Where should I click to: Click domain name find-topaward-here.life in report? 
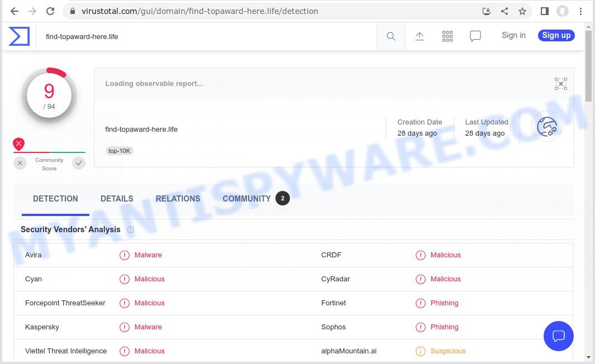pyautogui.click(x=141, y=130)
